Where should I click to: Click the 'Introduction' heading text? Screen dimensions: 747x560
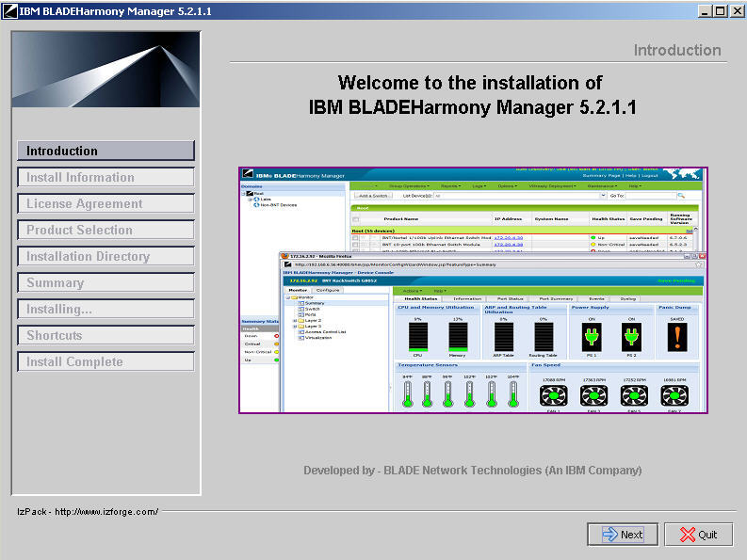pos(677,50)
